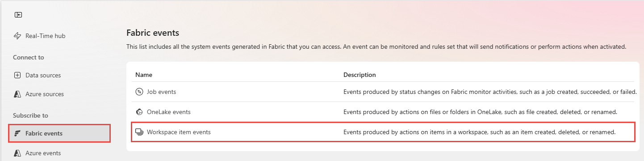Screen dimensions: 644x161
Task: Click the OneLake events icon
Action: point(139,112)
